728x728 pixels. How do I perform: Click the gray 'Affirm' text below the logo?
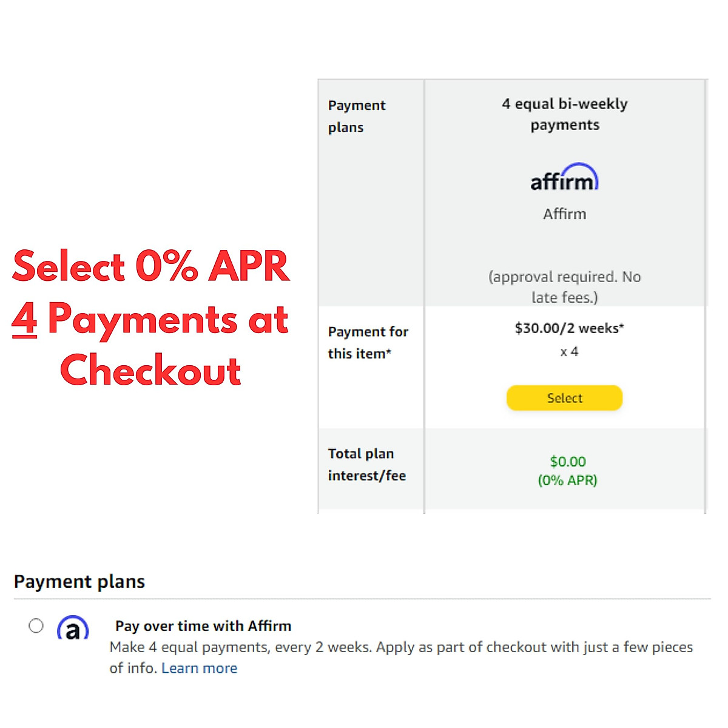coord(564,214)
